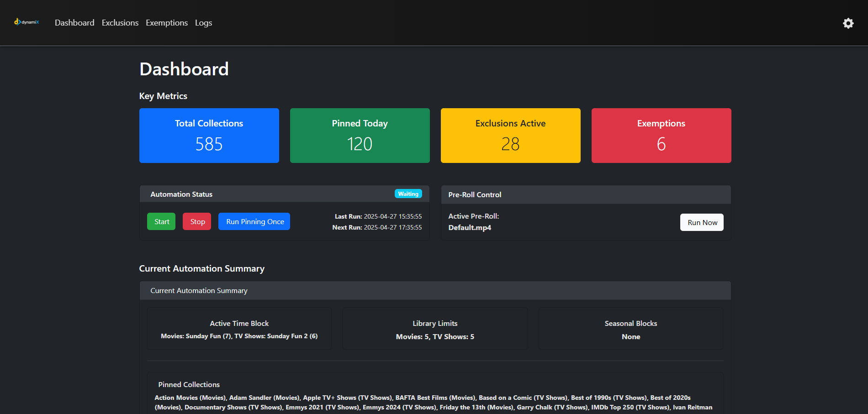Screen dimensions: 868x414
Task: Click Movies: Sunday Fun (7) text
Action: (x=196, y=336)
